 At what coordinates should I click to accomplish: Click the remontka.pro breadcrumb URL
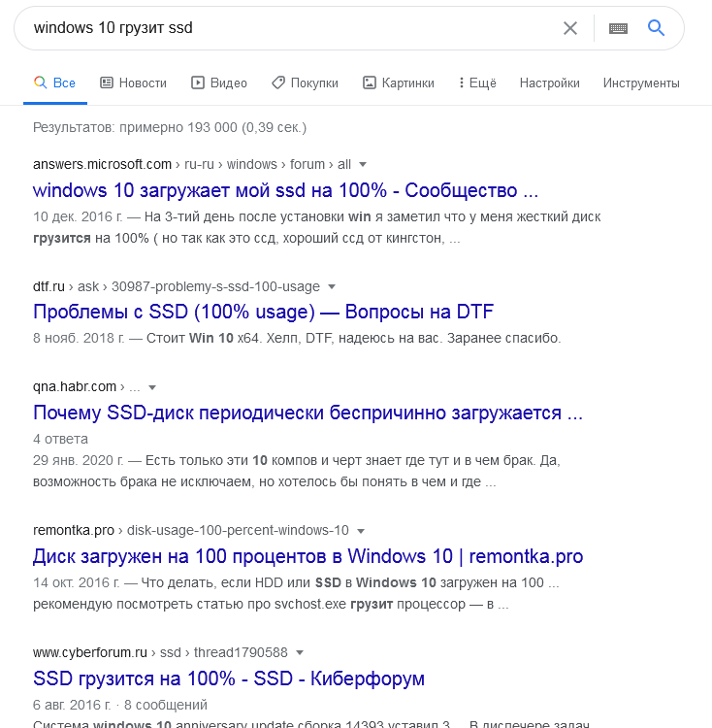click(191, 530)
